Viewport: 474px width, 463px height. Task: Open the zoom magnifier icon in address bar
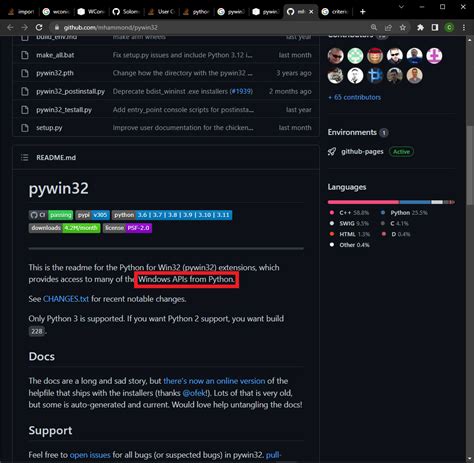tap(374, 27)
